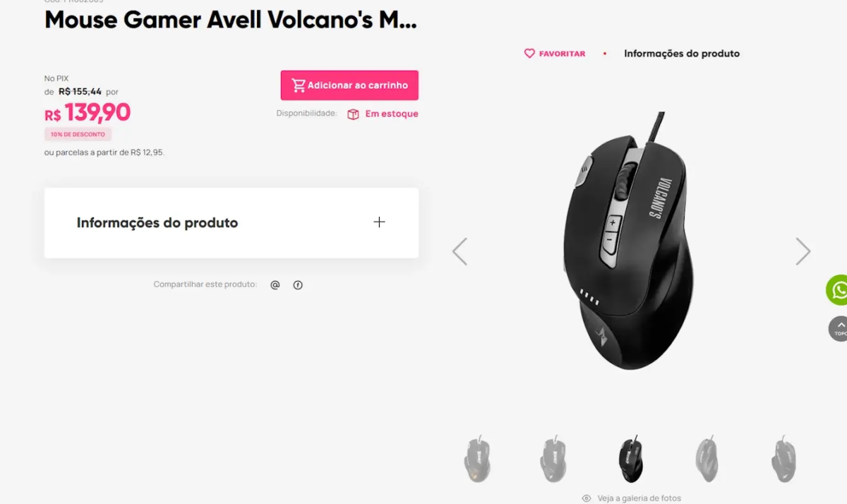Select the highlighted third mouse thumbnail
The height and width of the screenshot is (504, 847).
[630, 459]
